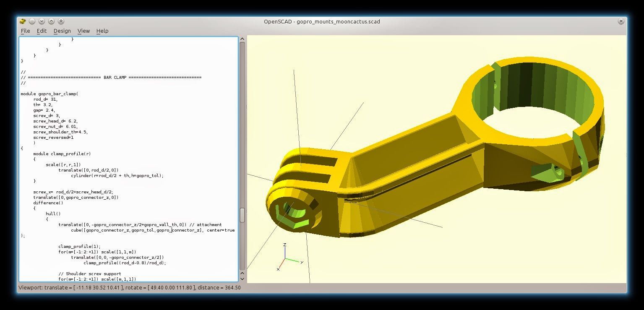The image size is (644, 310).
Task: Open the Help menu
Action: click(102, 31)
